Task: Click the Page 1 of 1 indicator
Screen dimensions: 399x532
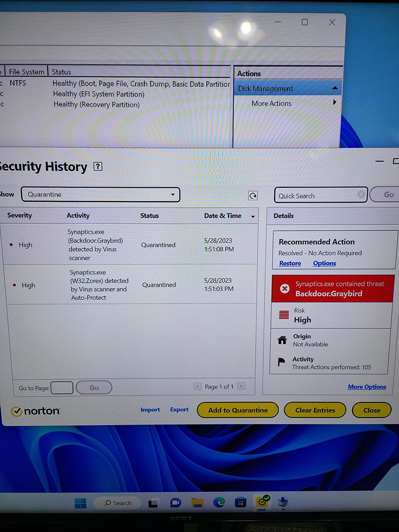Action: coord(219,387)
